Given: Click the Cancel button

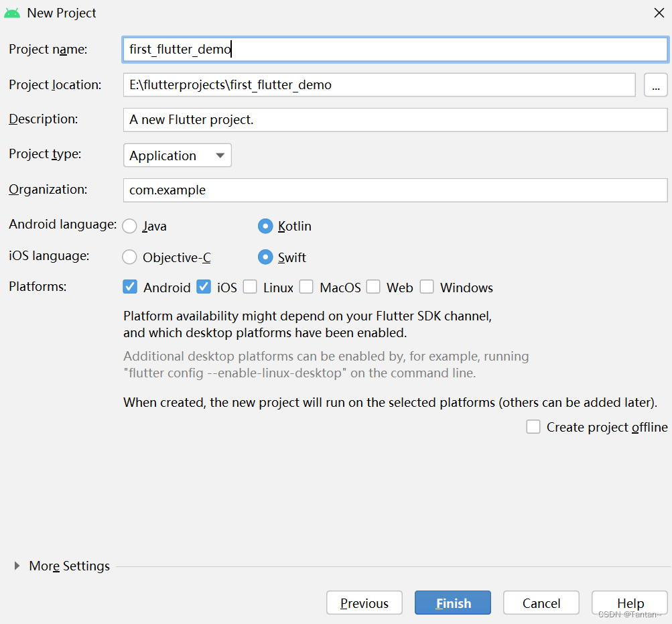Looking at the screenshot, I should click(x=541, y=603).
